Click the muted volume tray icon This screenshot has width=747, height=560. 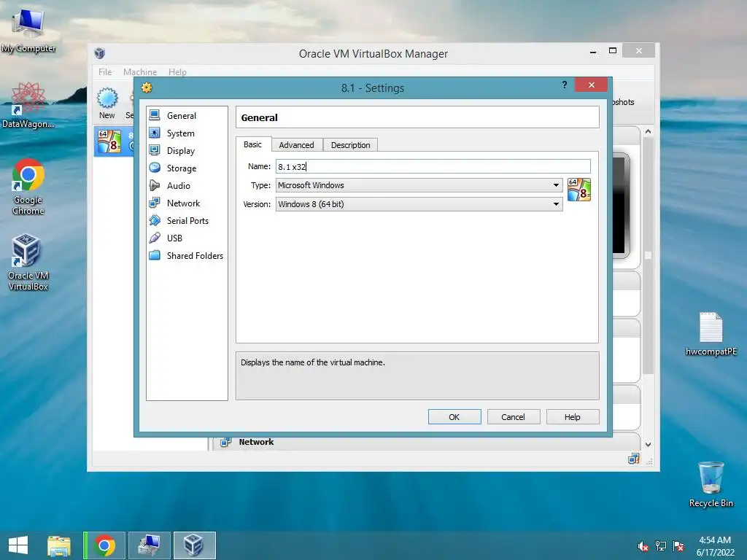pos(643,546)
